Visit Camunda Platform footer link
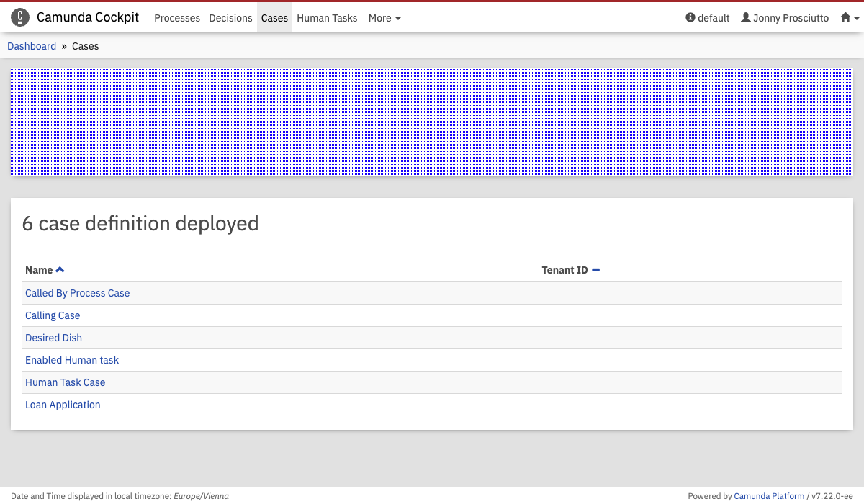This screenshot has height=504, width=864. [769, 495]
